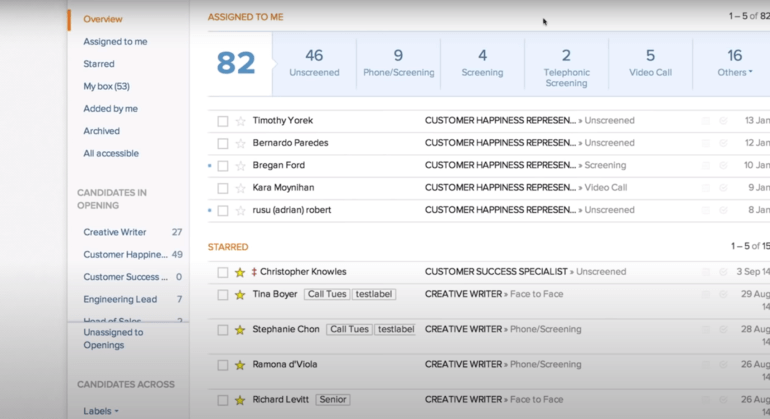
Task: Click calendar icon in Bernardo Paredes row
Action: pyautogui.click(x=706, y=143)
